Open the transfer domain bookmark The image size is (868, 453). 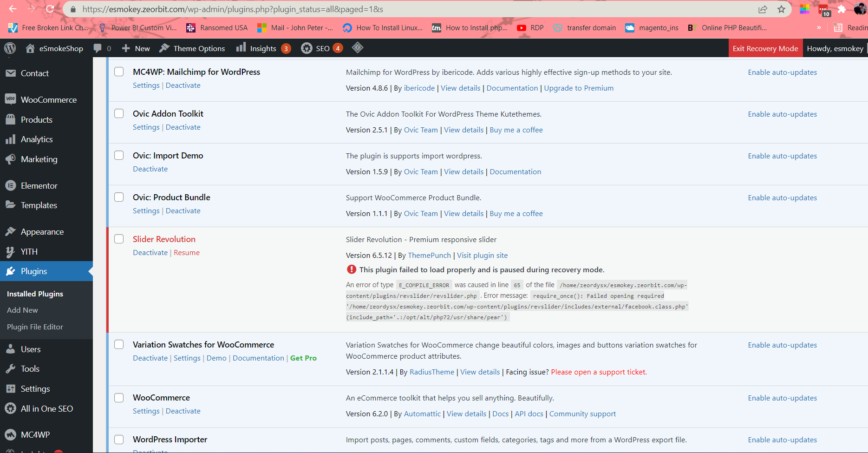click(584, 28)
